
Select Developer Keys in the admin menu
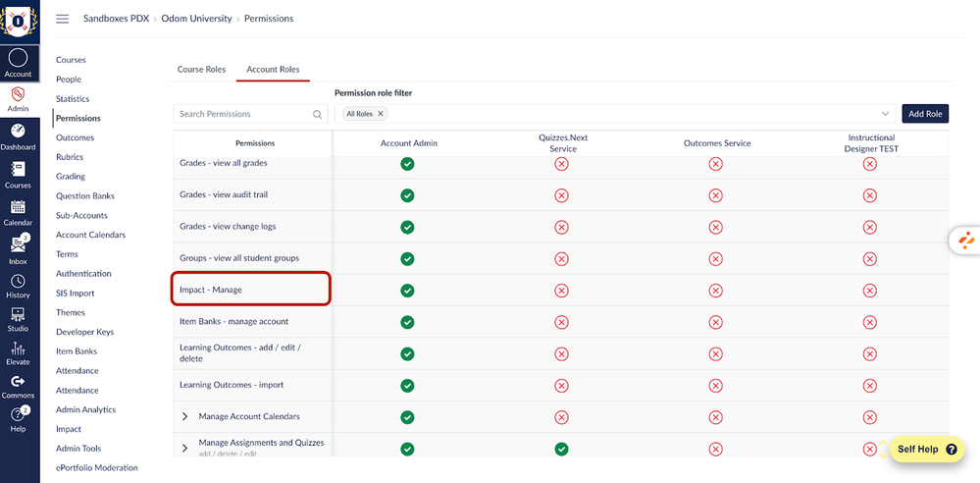pyautogui.click(x=84, y=332)
